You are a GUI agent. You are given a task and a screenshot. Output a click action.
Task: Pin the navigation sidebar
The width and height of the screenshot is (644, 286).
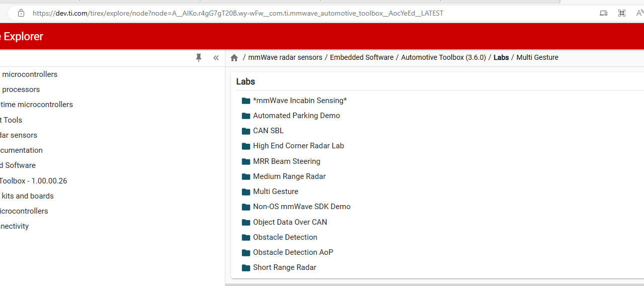(199, 58)
